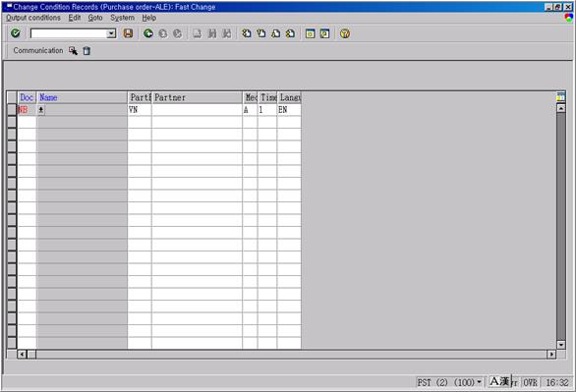The width and height of the screenshot is (576, 392).
Task: Click the green Back arrow icon
Action: [x=148, y=33]
